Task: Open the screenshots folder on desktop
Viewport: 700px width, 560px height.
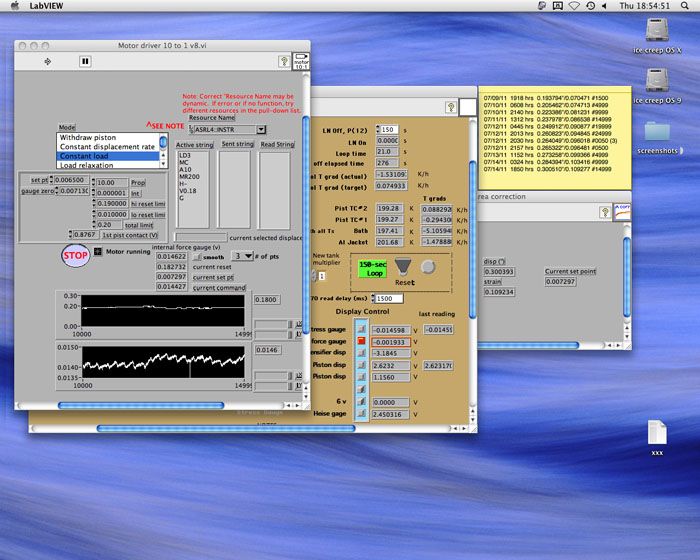Action: (657, 133)
